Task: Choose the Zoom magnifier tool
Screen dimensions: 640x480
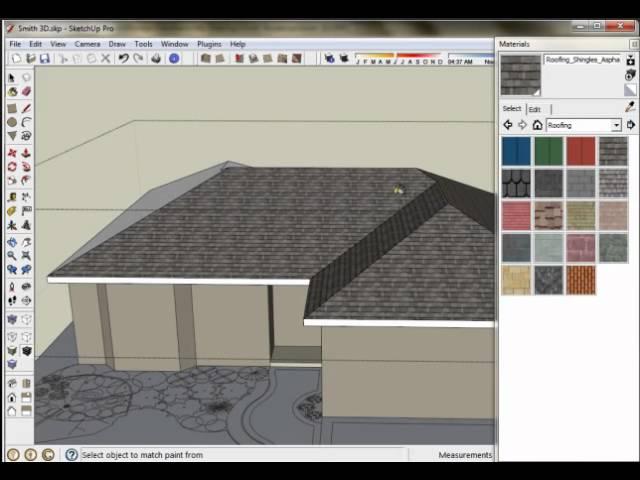Action: (12, 256)
